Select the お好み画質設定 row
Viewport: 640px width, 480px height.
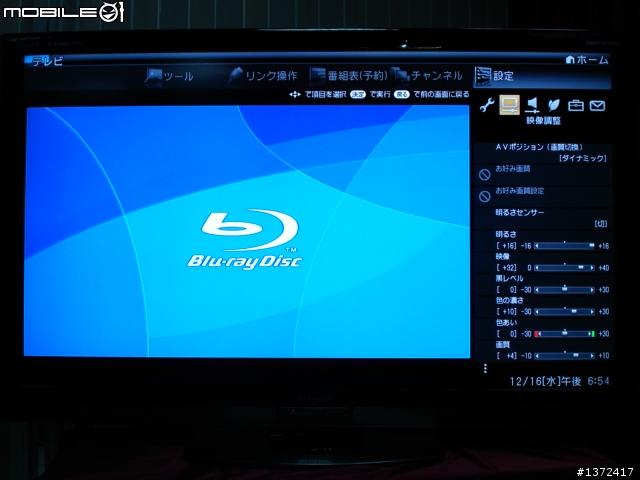click(x=543, y=197)
